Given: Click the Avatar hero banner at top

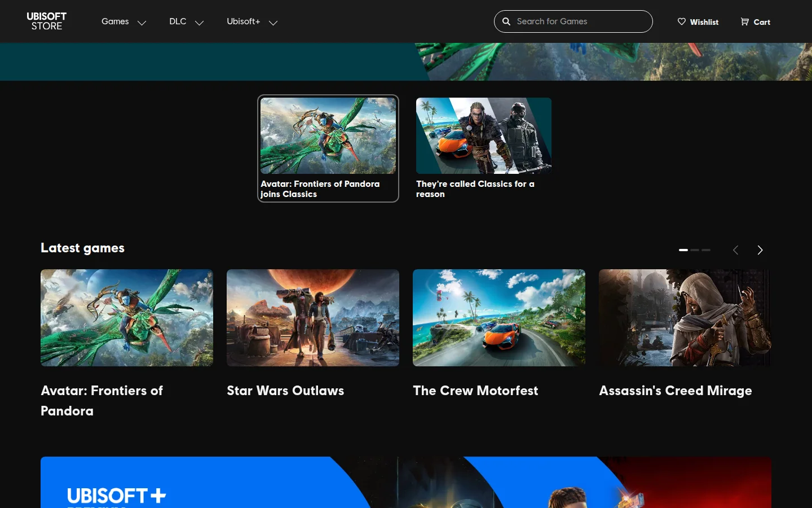Looking at the screenshot, I should point(406,62).
